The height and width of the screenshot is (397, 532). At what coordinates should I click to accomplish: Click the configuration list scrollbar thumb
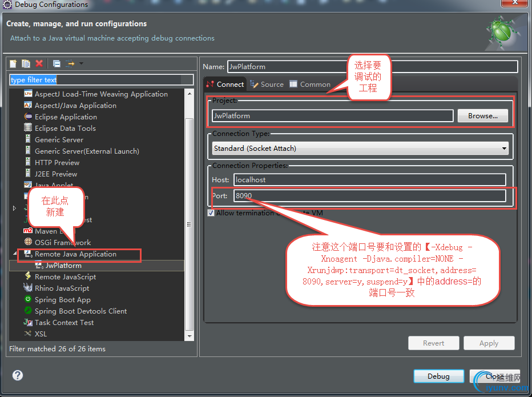point(190,224)
